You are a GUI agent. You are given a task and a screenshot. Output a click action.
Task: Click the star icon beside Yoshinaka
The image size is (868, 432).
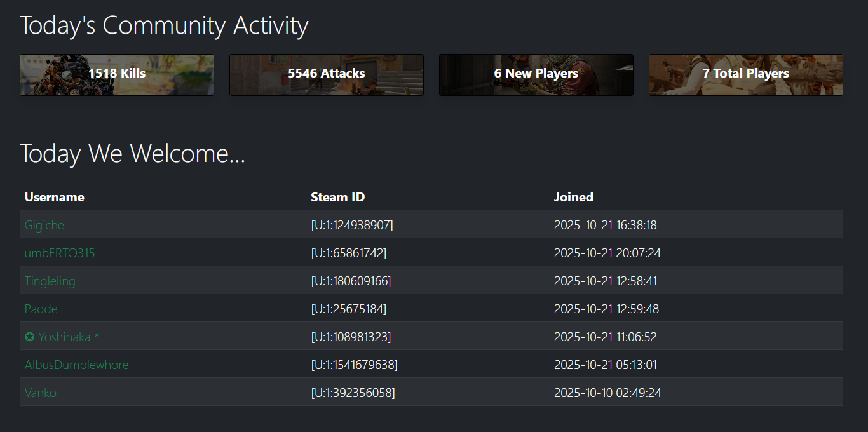point(29,337)
